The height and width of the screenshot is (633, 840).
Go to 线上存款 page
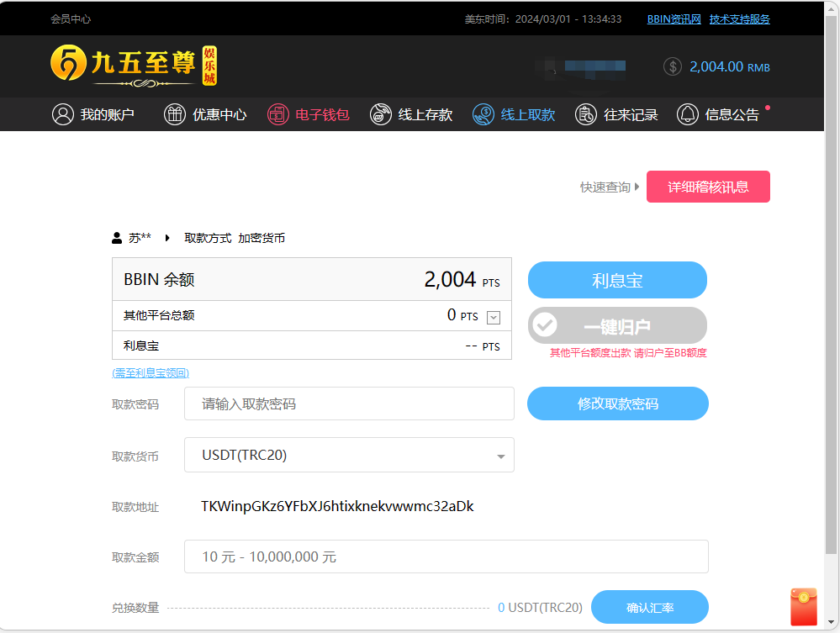point(411,114)
